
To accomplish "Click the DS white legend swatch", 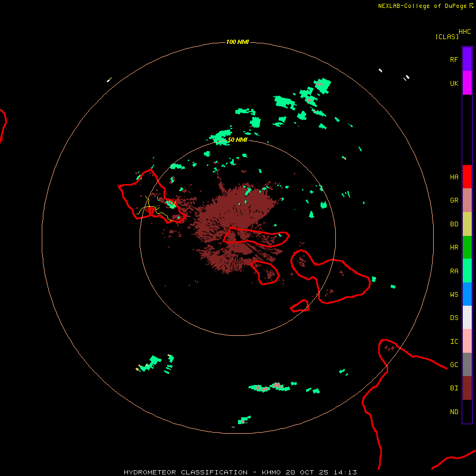I will pos(467,317).
